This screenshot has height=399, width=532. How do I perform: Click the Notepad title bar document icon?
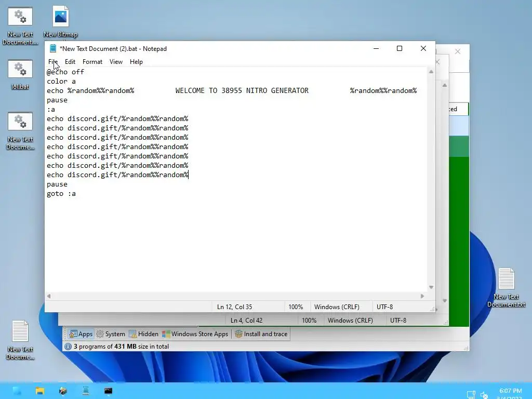tap(52, 48)
